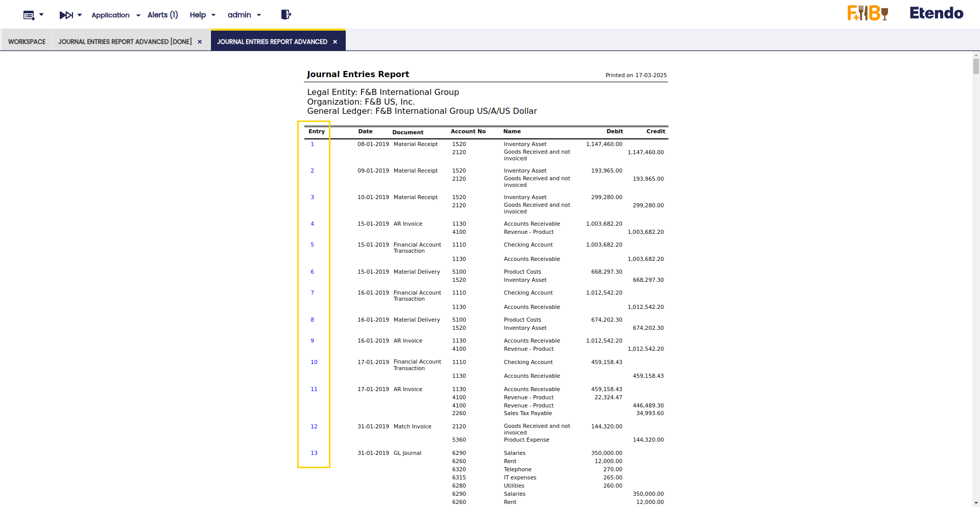The height and width of the screenshot is (507, 980).
Task: Click the F&B company logo
Action: coord(868,13)
